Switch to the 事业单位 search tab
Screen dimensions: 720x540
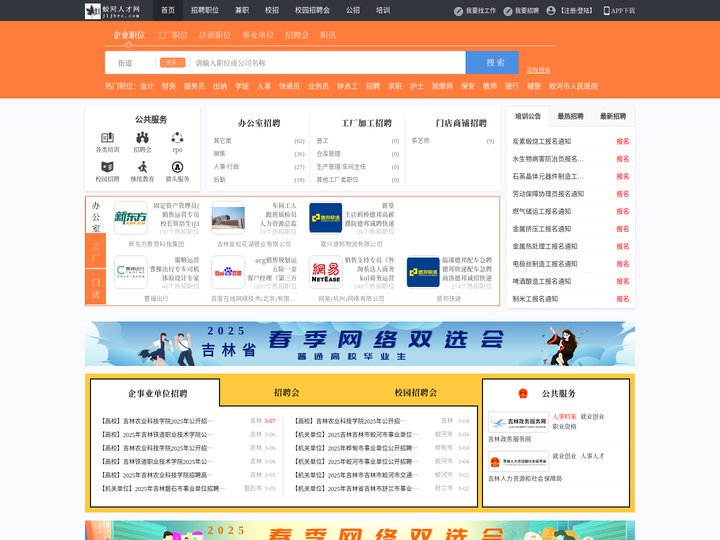point(258,35)
